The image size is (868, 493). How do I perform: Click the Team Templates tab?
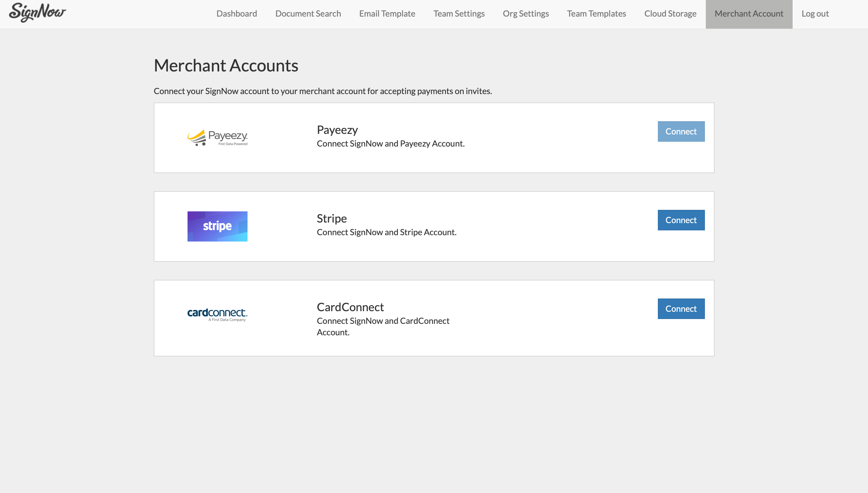[x=596, y=13]
